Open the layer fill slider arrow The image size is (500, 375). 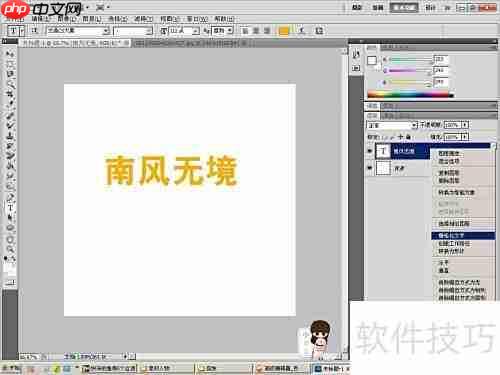[465, 137]
